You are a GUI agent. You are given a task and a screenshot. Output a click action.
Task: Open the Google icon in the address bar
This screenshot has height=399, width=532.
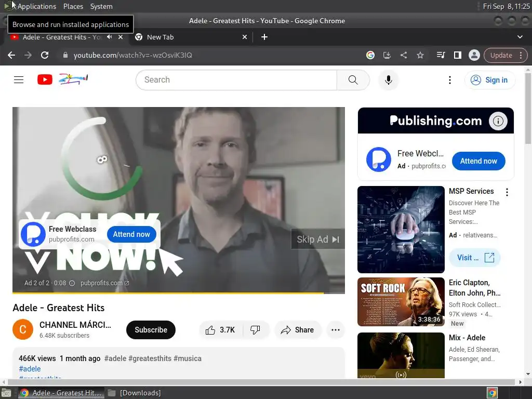(370, 55)
